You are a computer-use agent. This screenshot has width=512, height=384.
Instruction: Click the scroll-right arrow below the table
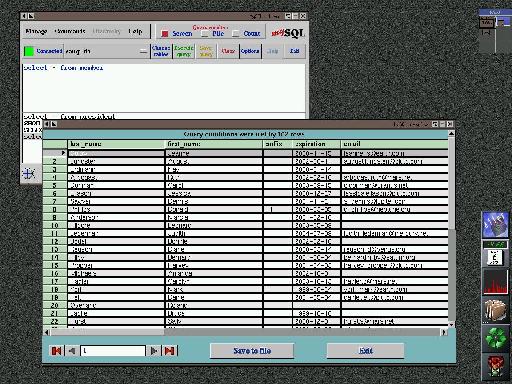point(444,332)
